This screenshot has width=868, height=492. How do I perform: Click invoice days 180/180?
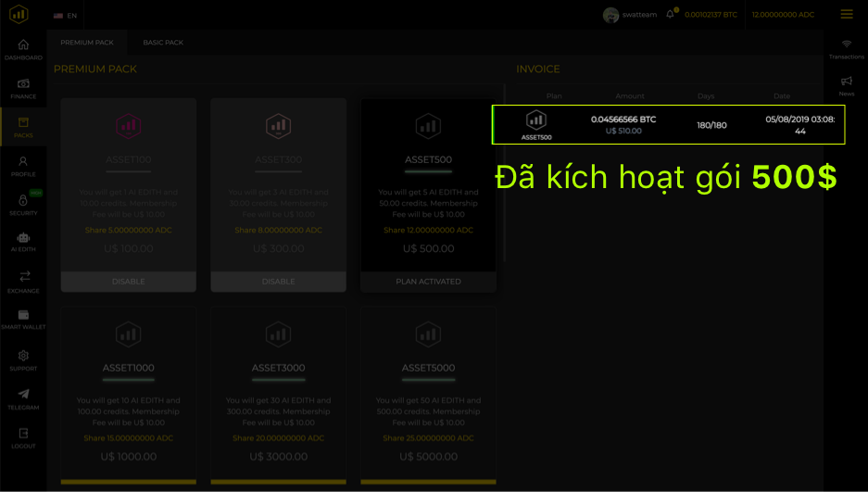click(x=711, y=125)
